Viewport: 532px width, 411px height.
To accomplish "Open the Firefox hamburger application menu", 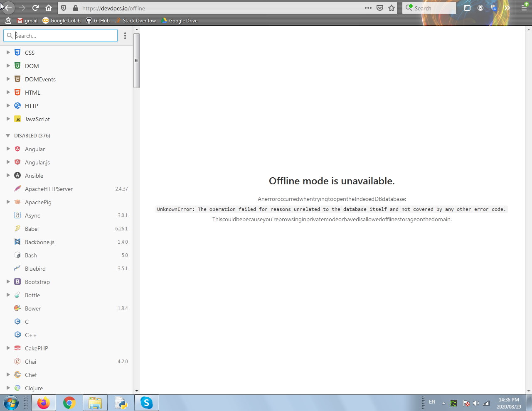I will (523, 8).
